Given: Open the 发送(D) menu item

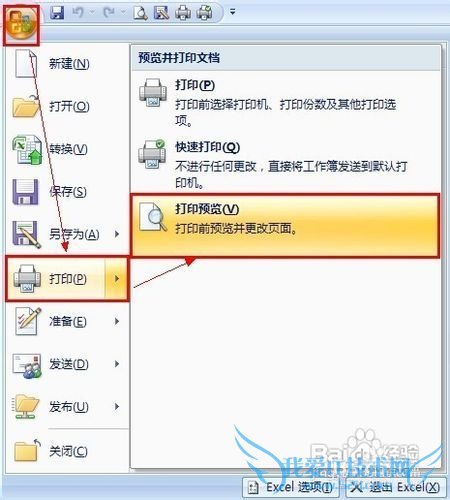Looking at the screenshot, I should click(x=67, y=364).
